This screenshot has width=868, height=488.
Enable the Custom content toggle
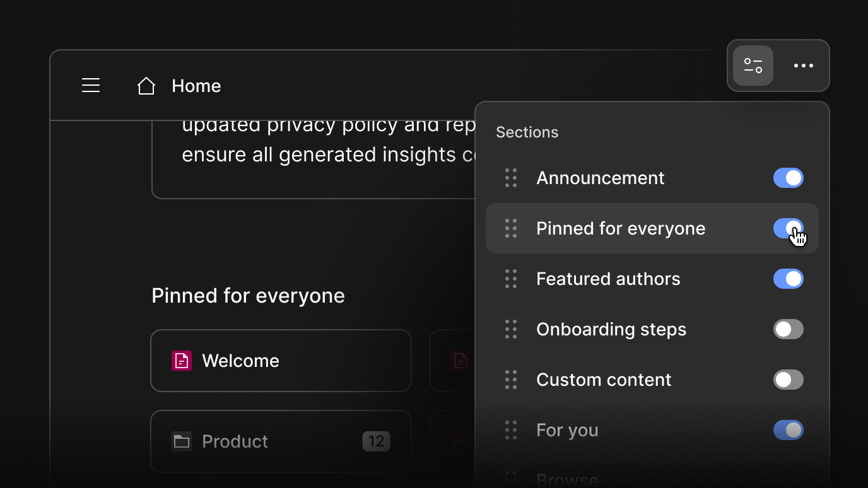click(789, 380)
